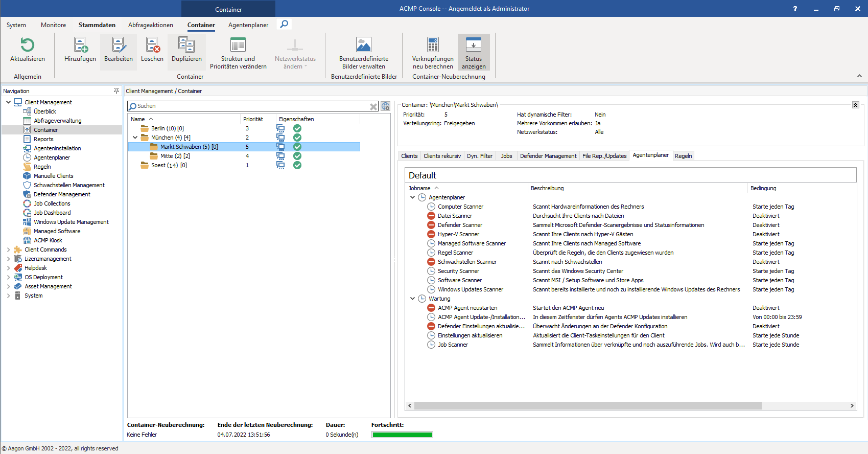868x454 pixels.
Task: Click the Bedingung column header
Action: tap(763, 188)
